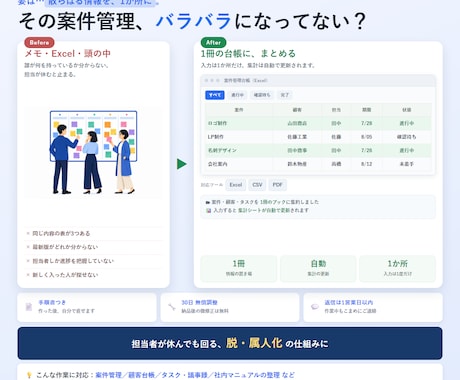Click the 手順書つき feature title
The height and width of the screenshot is (380, 460).
(x=52, y=302)
